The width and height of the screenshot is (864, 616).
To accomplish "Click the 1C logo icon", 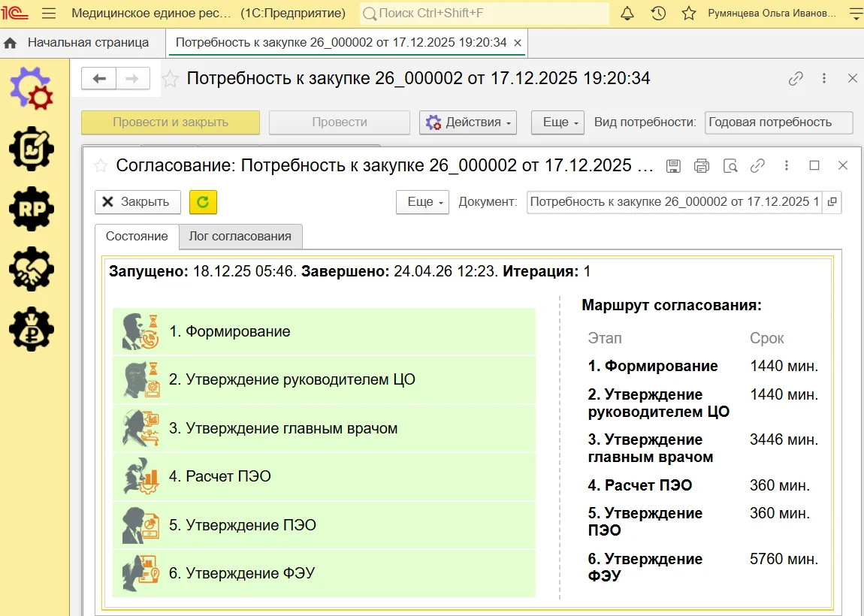I will point(14,14).
